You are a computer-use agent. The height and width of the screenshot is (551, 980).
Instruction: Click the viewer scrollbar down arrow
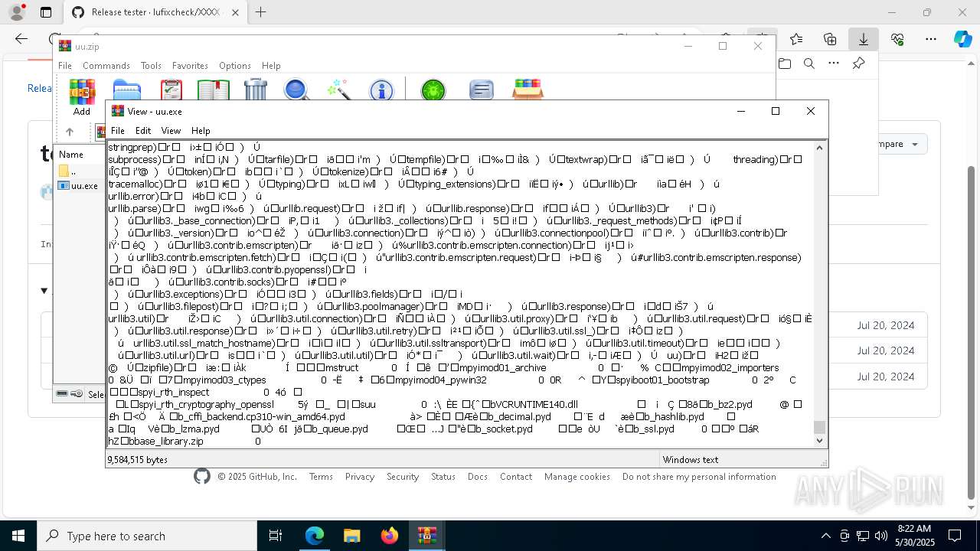819,441
